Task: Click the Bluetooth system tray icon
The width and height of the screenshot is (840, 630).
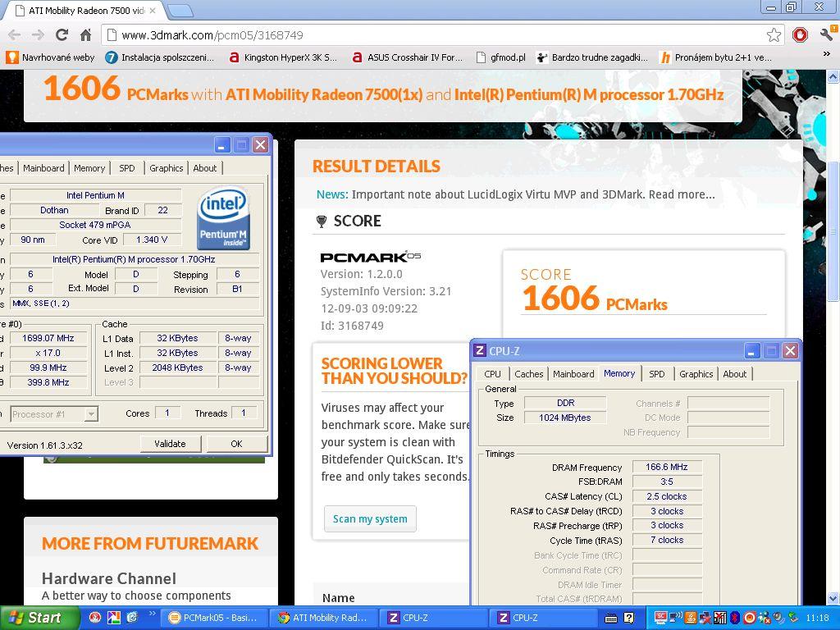Action: pyautogui.click(x=736, y=619)
